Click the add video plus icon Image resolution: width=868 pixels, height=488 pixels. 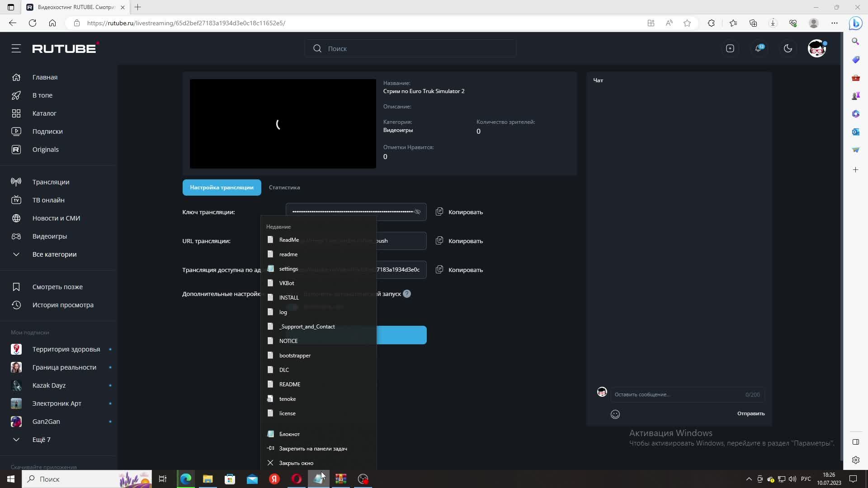[x=730, y=48]
